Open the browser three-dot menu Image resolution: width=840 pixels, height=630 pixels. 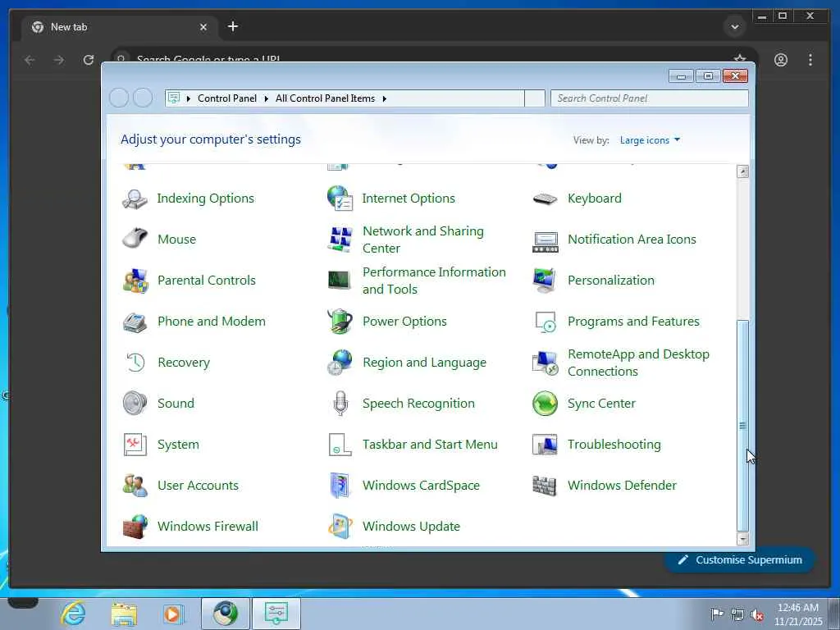point(810,59)
